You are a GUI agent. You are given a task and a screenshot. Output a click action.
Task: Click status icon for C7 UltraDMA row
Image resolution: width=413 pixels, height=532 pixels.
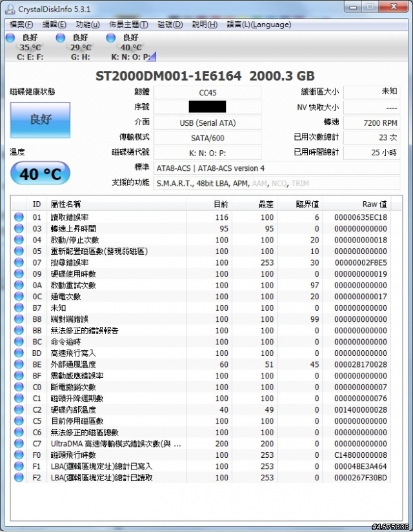tap(19, 444)
